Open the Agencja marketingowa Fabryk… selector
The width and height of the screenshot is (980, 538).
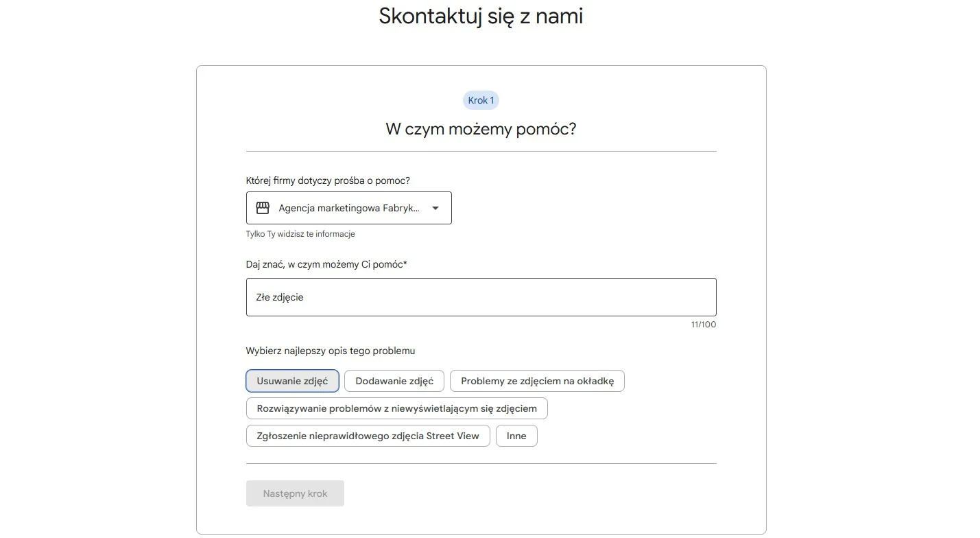click(x=348, y=208)
